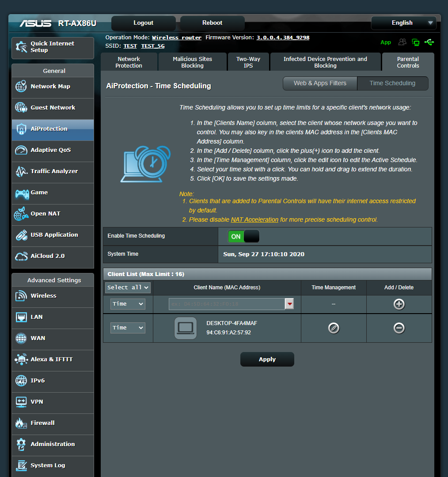The height and width of the screenshot is (477, 448).
Task: Remove DESKTOP-4FA4MAF using the minus icon
Action: coord(399,328)
